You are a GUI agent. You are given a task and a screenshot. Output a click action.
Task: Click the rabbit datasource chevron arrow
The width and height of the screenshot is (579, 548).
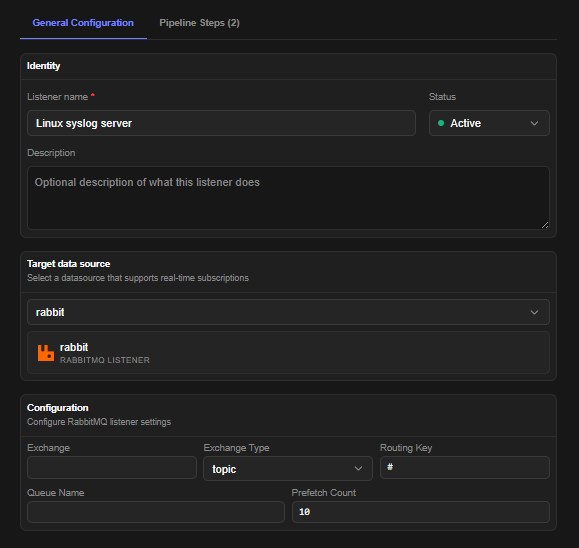coord(534,312)
